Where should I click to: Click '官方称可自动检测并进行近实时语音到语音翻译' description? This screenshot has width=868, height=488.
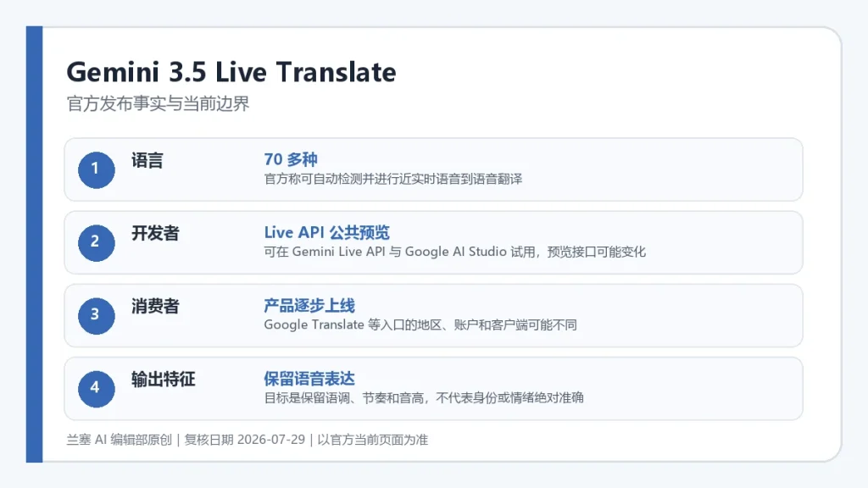393,179
